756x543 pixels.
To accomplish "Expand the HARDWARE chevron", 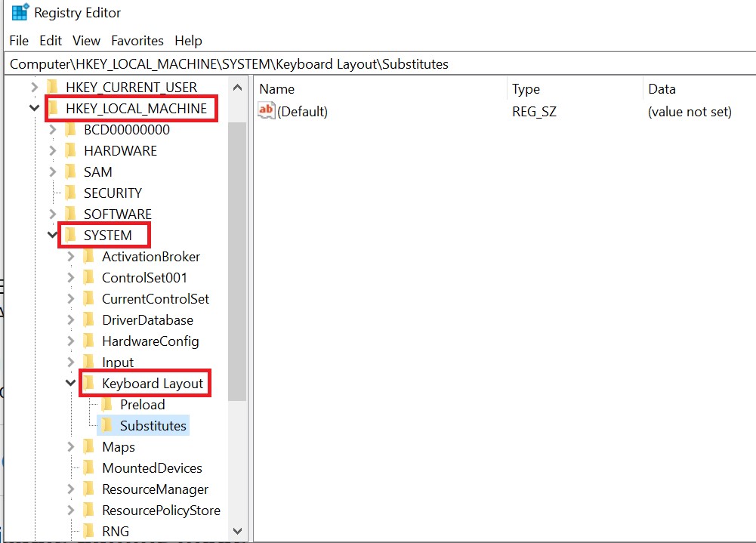I will point(53,151).
